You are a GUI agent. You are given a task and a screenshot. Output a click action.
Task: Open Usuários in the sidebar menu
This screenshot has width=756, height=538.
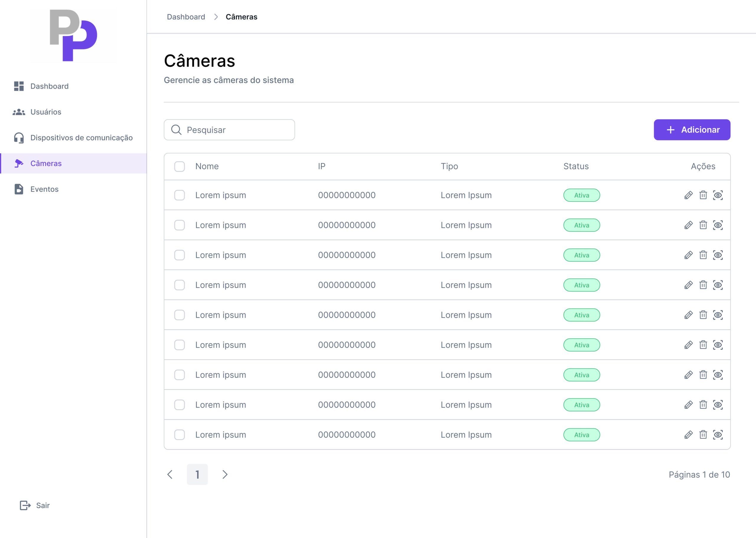click(46, 112)
